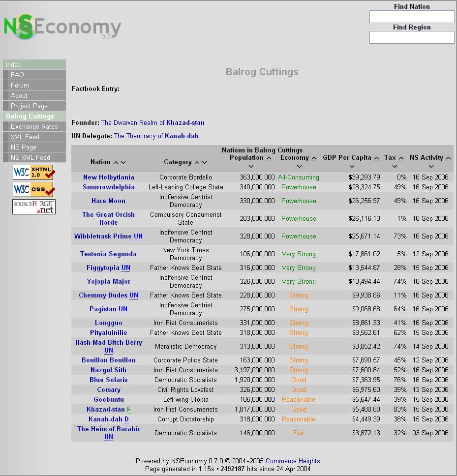Image resolution: width=457 pixels, height=476 pixels.
Task: Go to the Forum page
Action: pos(20,85)
